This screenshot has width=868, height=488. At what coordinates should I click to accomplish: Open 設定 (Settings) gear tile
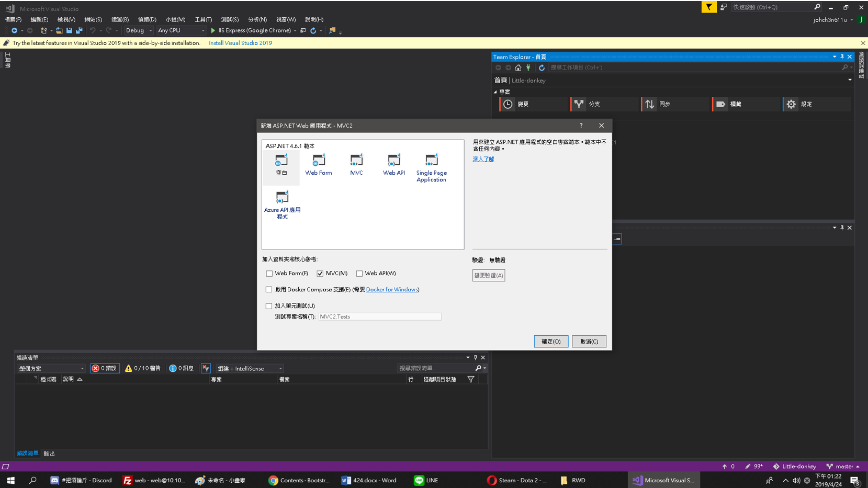pos(817,104)
